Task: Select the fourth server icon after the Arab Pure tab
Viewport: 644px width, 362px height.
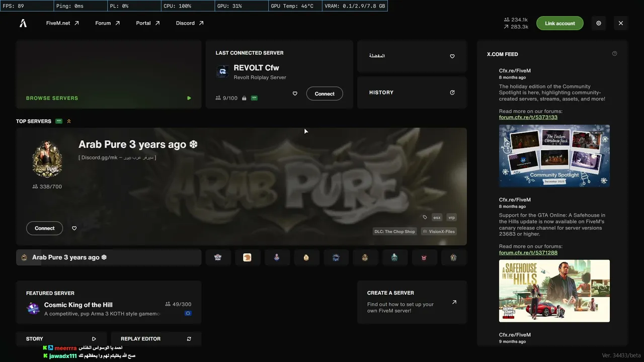Action: tap(306, 257)
